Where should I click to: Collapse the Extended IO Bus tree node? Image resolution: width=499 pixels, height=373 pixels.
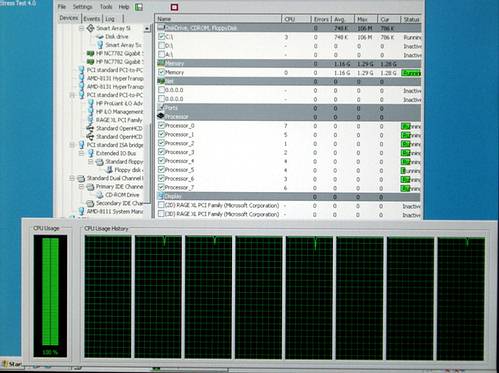(81, 153)
